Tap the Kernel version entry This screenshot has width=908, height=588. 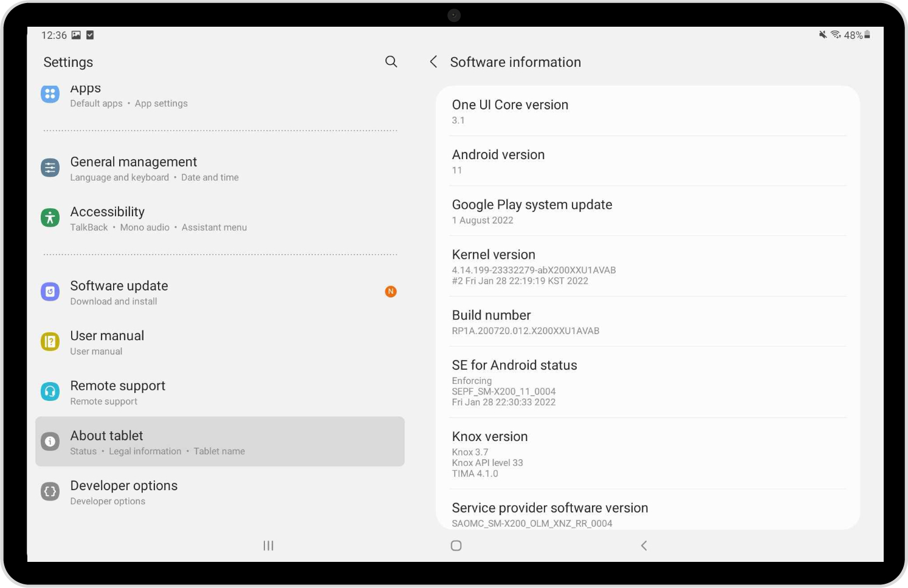point(647,267)
